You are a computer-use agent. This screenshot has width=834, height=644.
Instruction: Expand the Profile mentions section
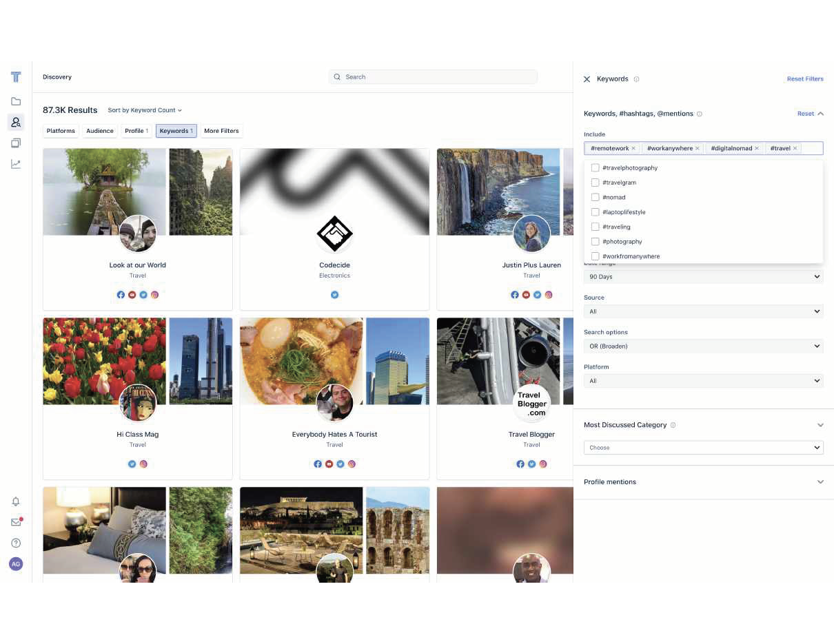pos(820,482)
